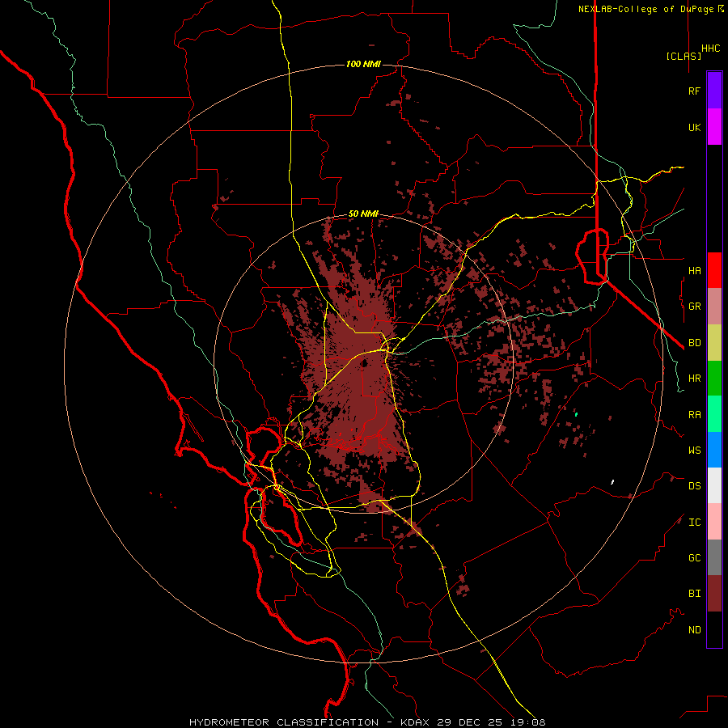This screenshot has height=728, width=728.
Task: Click the BD yellow legend swatch
Action: (x=714, y=343)
